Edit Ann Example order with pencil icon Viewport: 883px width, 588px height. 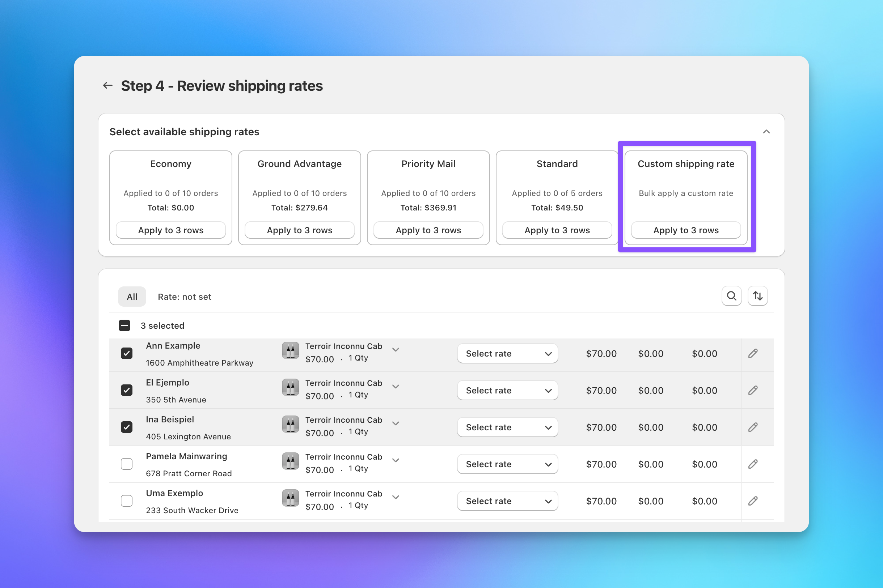[x=753, y=354]
